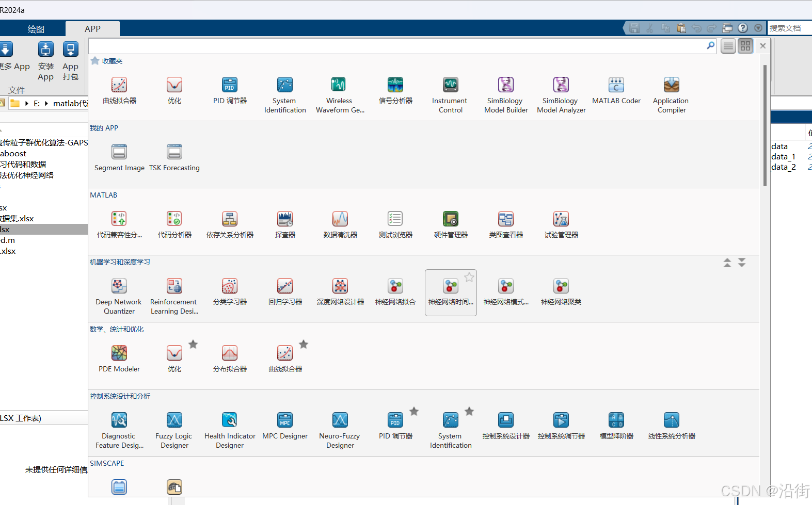Open the 分类学习器 app
Image resolution: width=812 pixels, height=505 pixels.
(x=230, y=291)
